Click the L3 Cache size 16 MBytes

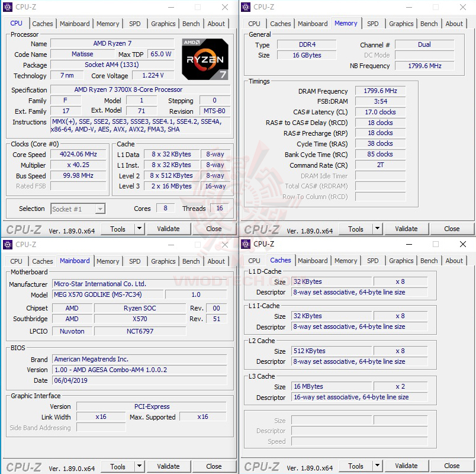332,386
